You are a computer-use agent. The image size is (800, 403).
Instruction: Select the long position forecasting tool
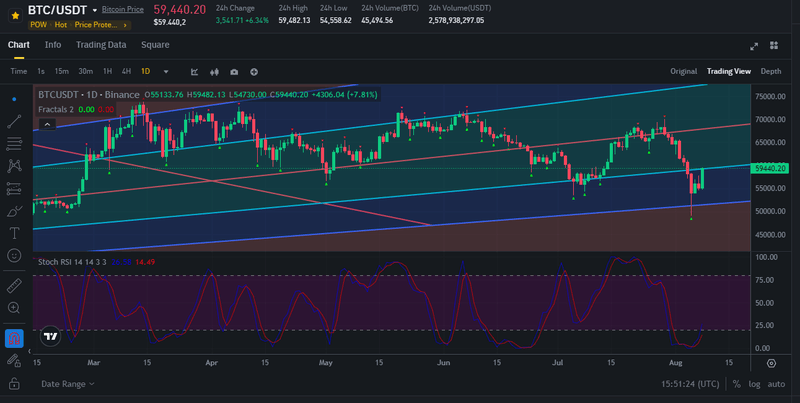[x=14, y=188]
